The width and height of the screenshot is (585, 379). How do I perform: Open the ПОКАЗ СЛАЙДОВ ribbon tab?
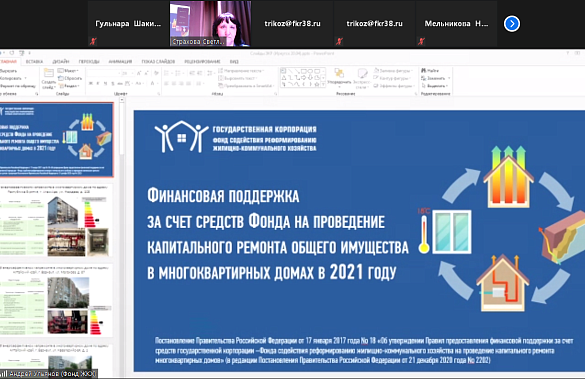coord(158,61)
